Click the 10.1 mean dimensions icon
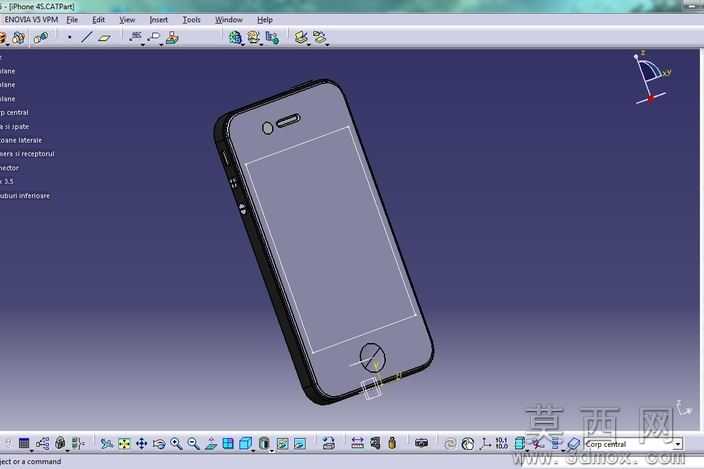Image resolution: width=704 pixels, height=469 pixels. 502,443
